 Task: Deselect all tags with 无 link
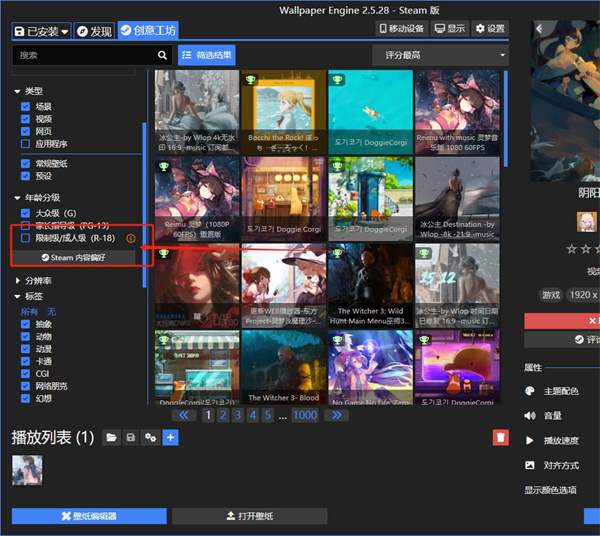click(x=51, y=312)
